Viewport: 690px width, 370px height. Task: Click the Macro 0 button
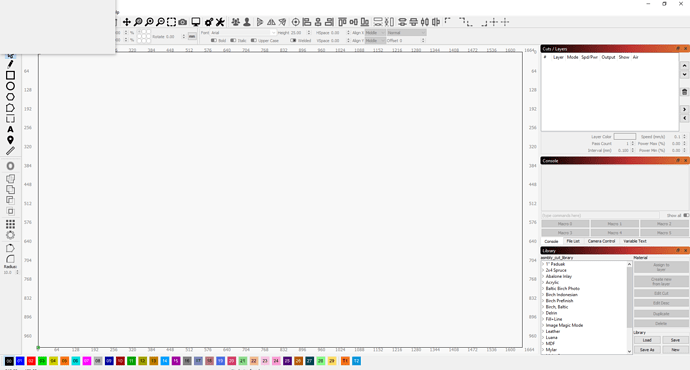pyautogui.click(x=565, y=224)
